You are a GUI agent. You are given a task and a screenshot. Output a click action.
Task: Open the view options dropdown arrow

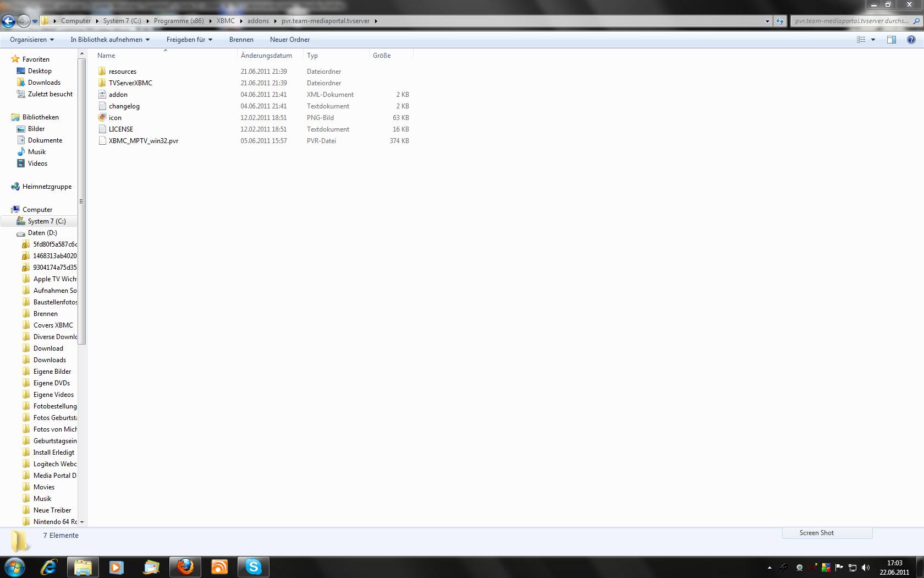pyautogui.click(x=873, y=40)
